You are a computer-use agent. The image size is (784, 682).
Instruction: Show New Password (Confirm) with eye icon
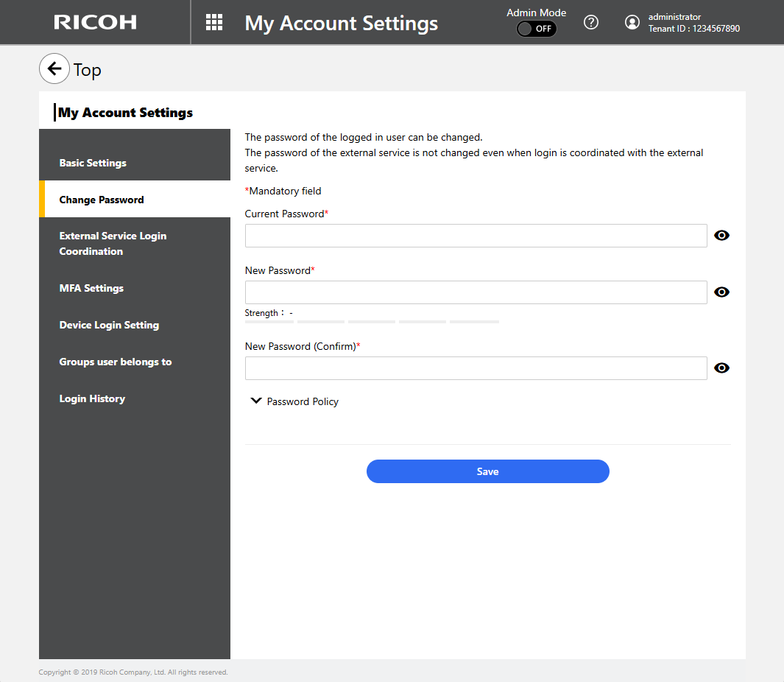tap(721, 368)
